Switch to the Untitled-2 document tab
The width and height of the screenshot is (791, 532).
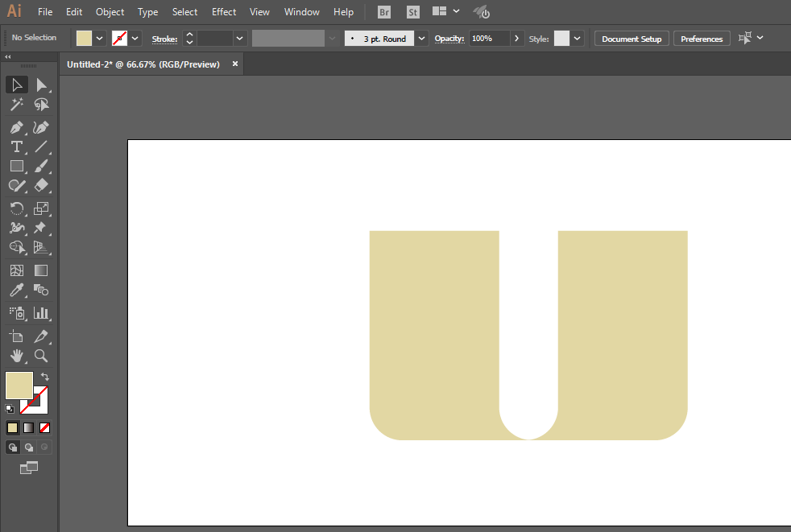point(143,64)
